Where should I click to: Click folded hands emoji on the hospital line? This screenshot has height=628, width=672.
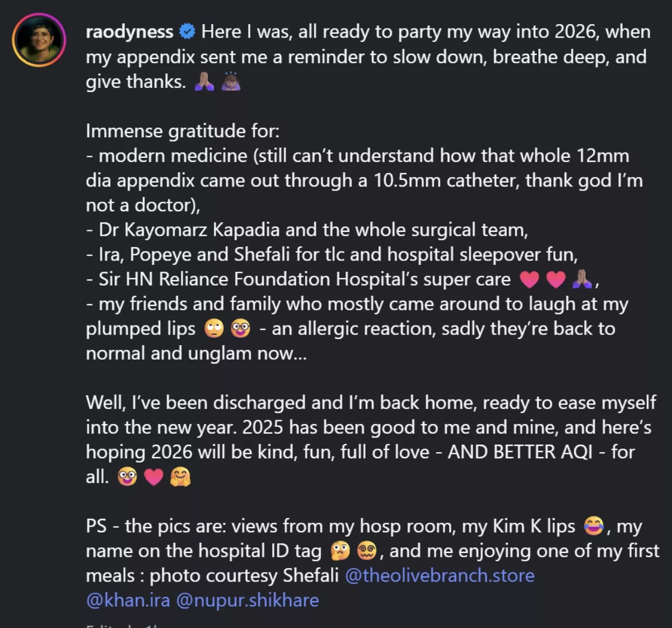pos(582,280)
